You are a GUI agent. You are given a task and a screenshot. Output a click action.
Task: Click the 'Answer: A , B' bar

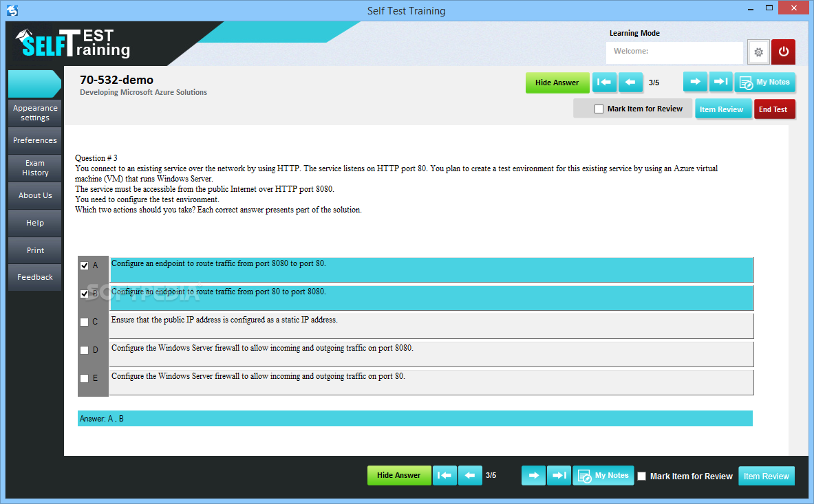click(415, 419)
